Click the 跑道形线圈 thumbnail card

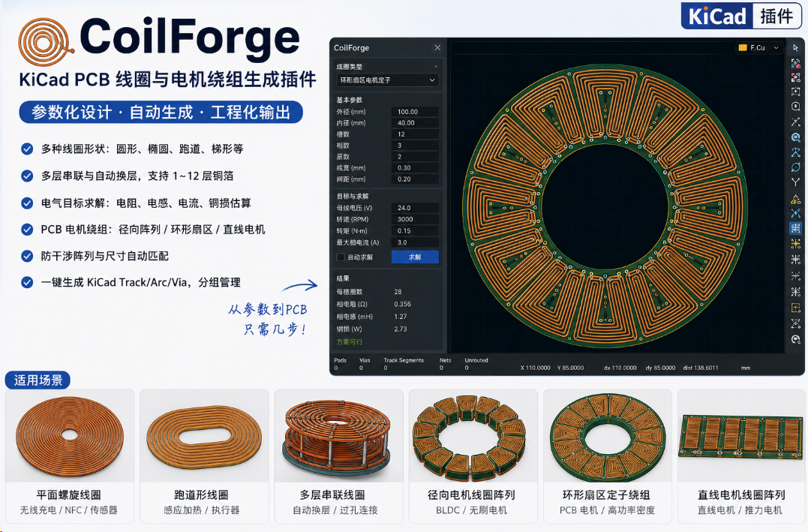point(204,456)
